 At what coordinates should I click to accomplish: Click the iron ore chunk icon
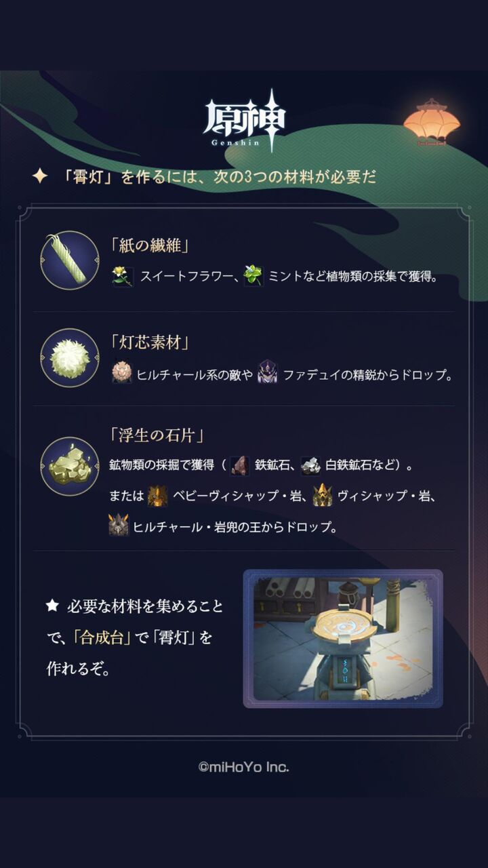240,466
